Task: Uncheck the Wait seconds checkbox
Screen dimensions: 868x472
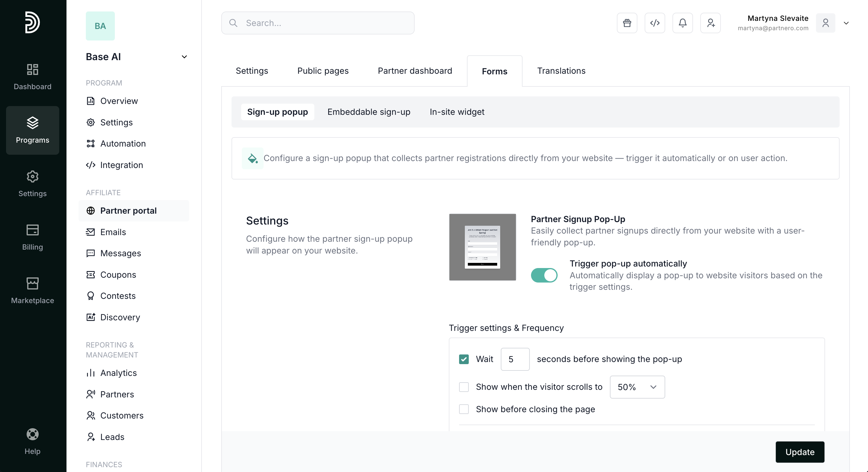Action: 464,359
